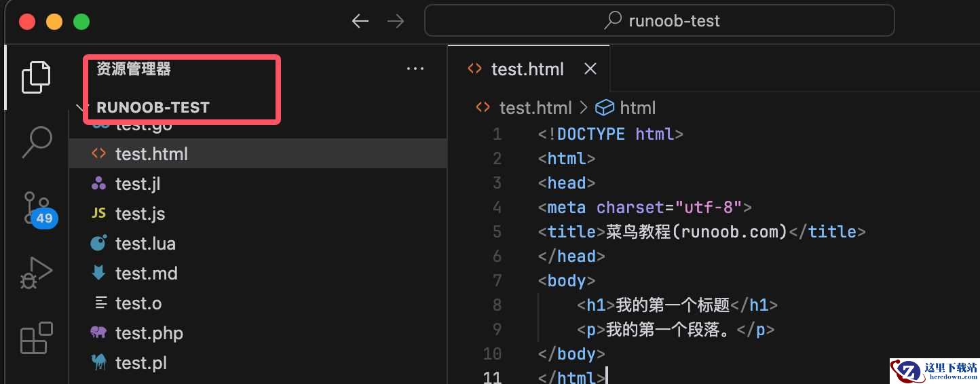This screenshot has height=384, width=980.
Task: Click the <!DOCTYPE html> line
Action: coord(611,134)
